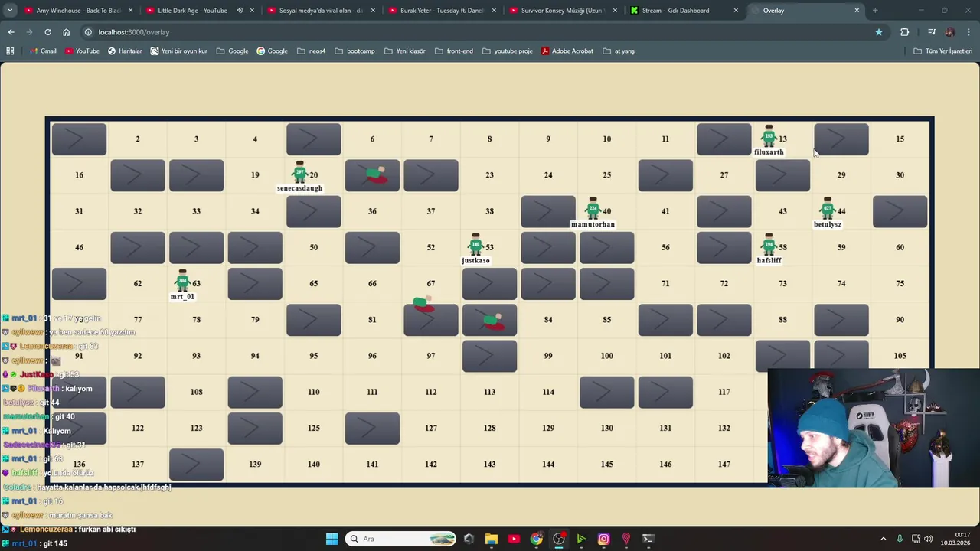The height and width of the screenshot is (551, 980).
Task: Select the betulysz player character on tile 44
Action: point(828,209)
